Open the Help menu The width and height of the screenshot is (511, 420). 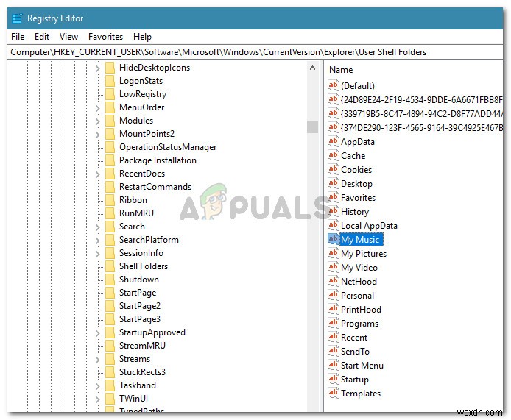click(x=142, y=37)
